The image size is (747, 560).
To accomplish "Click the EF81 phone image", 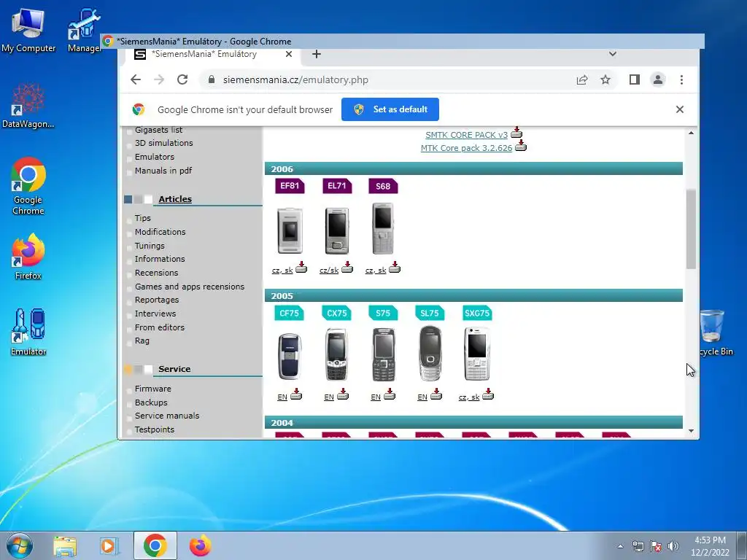I will [290, 230].
